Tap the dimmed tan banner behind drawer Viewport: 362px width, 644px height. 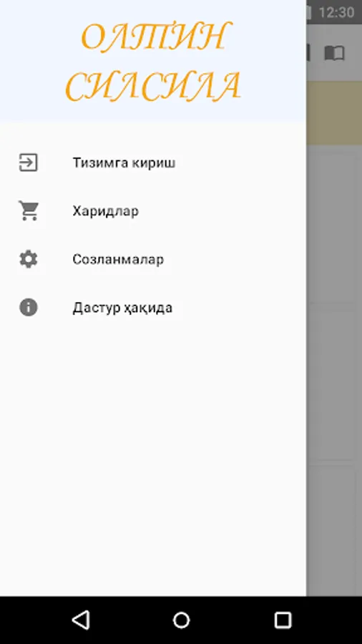pos(334,112)
